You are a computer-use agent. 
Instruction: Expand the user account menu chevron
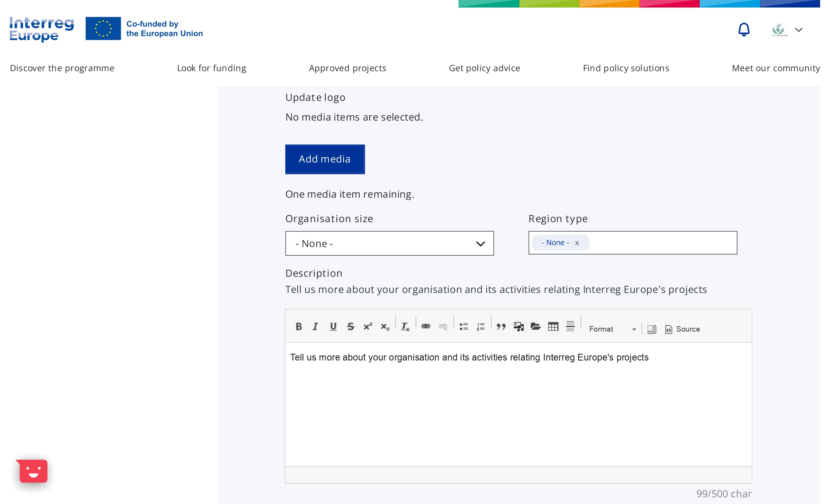(799, 30)
